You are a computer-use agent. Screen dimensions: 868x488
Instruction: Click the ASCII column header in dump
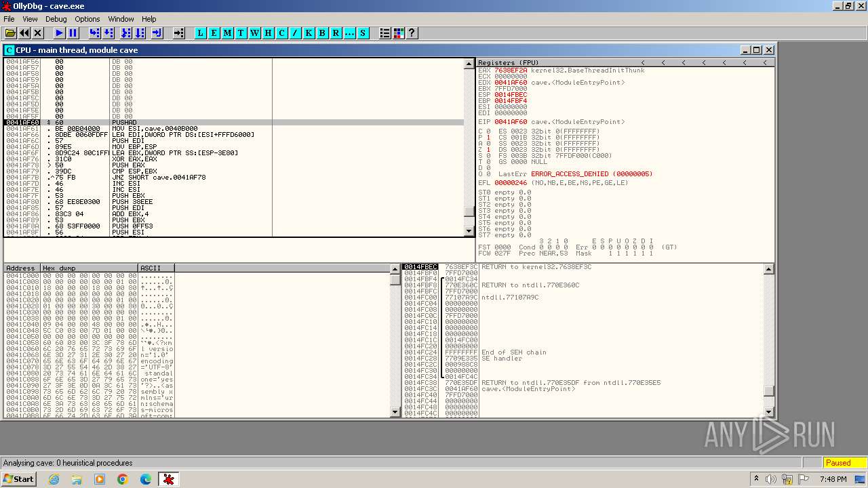tap(156, 268)
